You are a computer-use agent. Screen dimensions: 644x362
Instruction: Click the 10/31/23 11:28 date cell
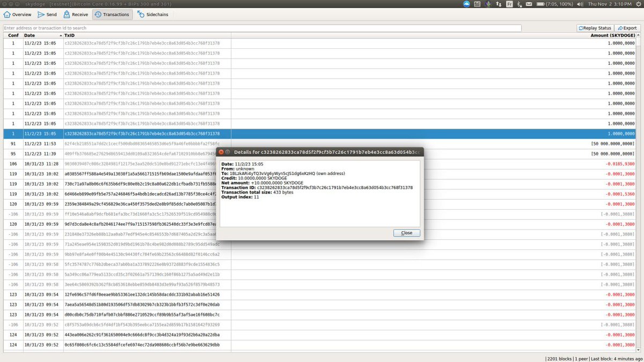point(41,164)
